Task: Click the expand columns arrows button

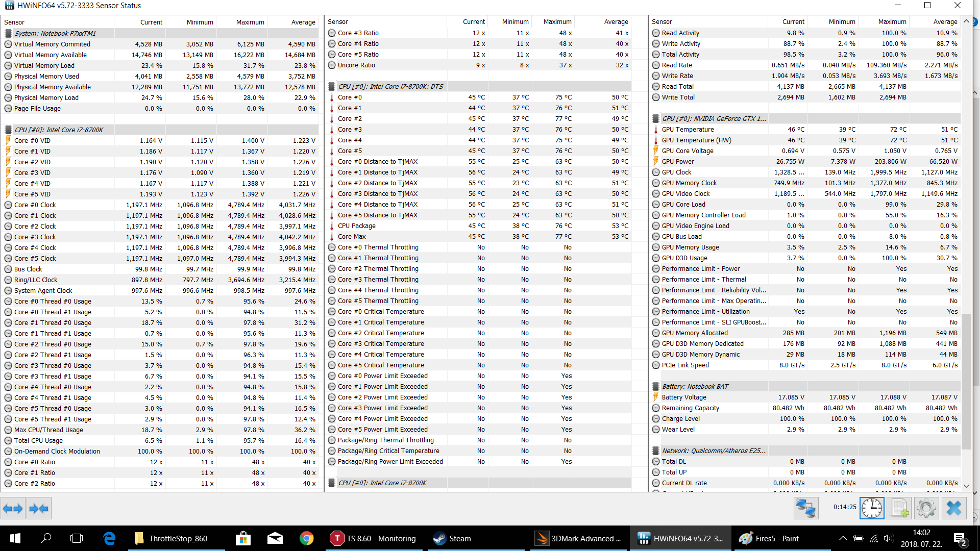Action: (13, 508)
